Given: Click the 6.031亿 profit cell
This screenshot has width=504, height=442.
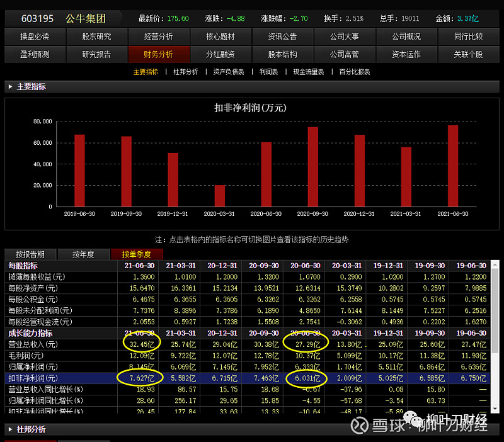Looking at the screenshot, I should coord(307,378).
